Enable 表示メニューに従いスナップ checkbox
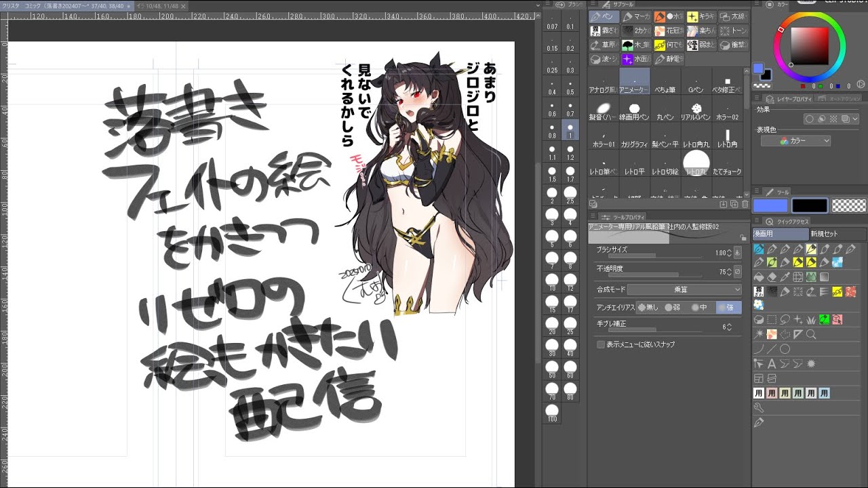 point(601,344)
